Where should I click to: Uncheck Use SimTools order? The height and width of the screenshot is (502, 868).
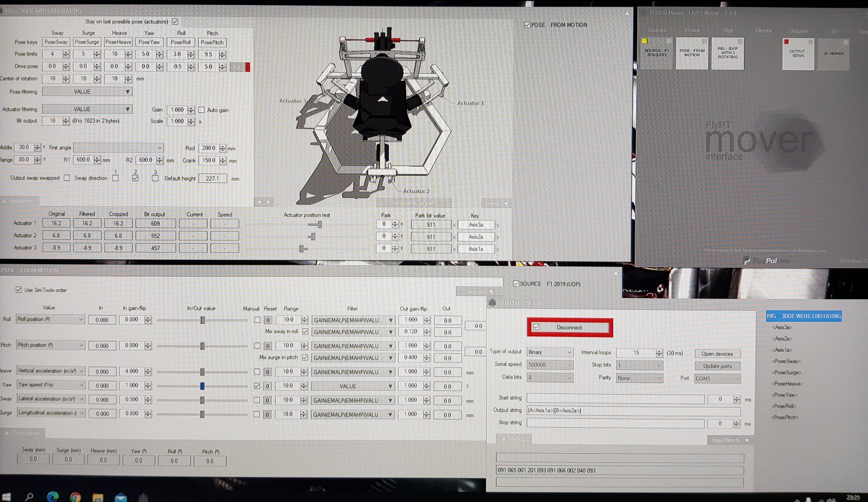tap(19, 290)
